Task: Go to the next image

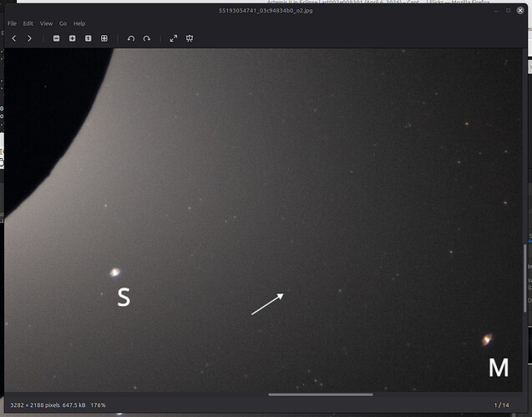Action: [30, 38]
